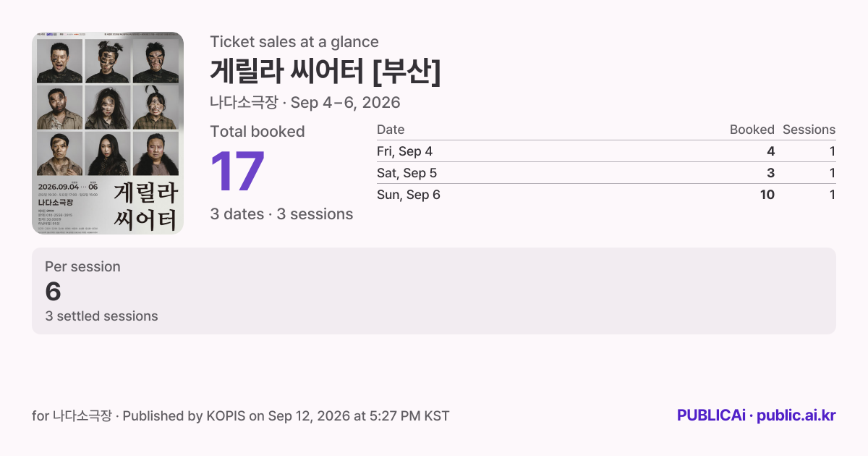Select the per session value 6

coord(53,292)
